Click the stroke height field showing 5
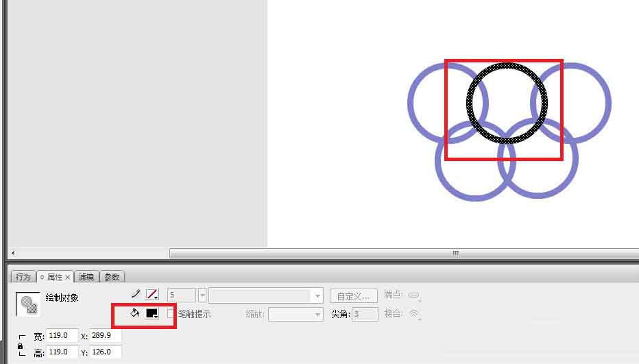This screenshot has width=639, height=364. (182, 295)
